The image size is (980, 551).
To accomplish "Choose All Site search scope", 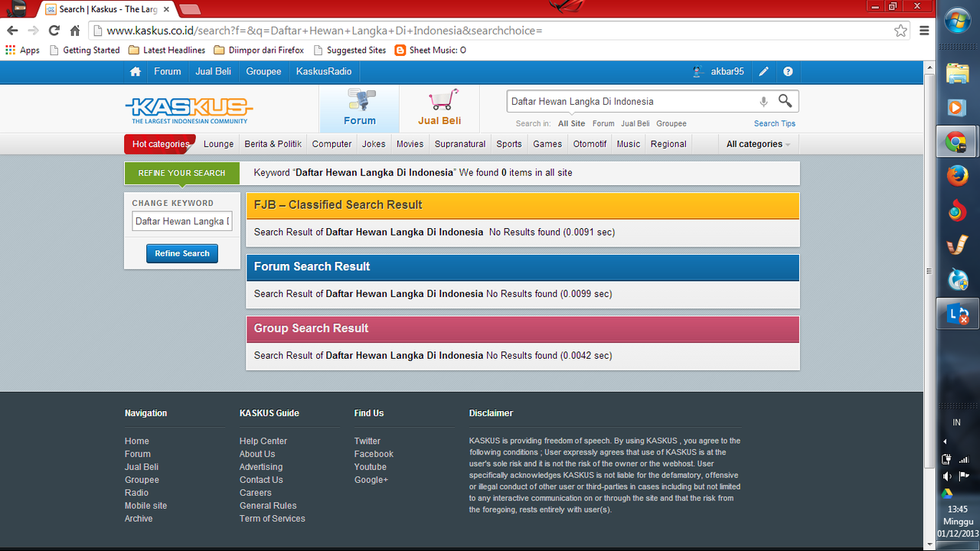I will [571, 124].
